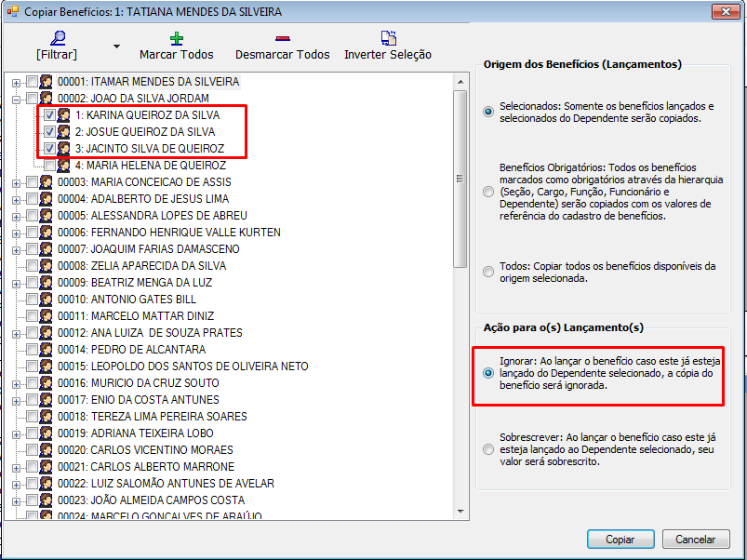Click person icon of JACINTO SILVA DE QUEIROZ
747x560 pixels.
pyautogui.click(x=63, y=149)
